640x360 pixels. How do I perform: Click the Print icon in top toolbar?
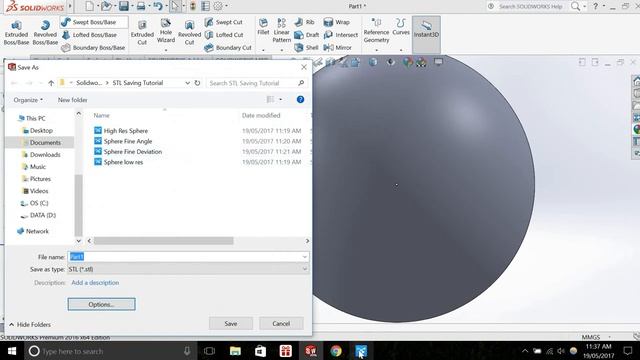[x=141, y=6]
